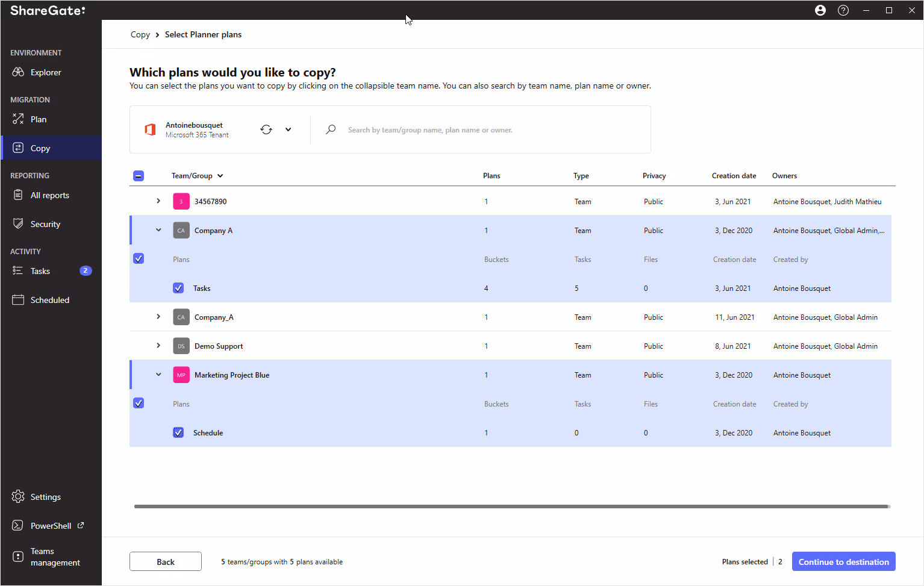
Task: Click the Marketing Project Blue MP avatar
Action: click(181, 375)
